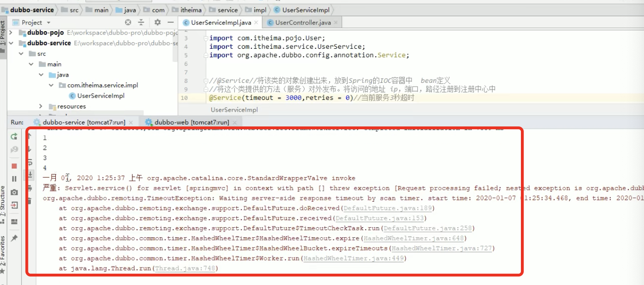Screen dimensions: 644x285
Task: Switch to UserController.java editor tab
Action: tap(303, 22)
